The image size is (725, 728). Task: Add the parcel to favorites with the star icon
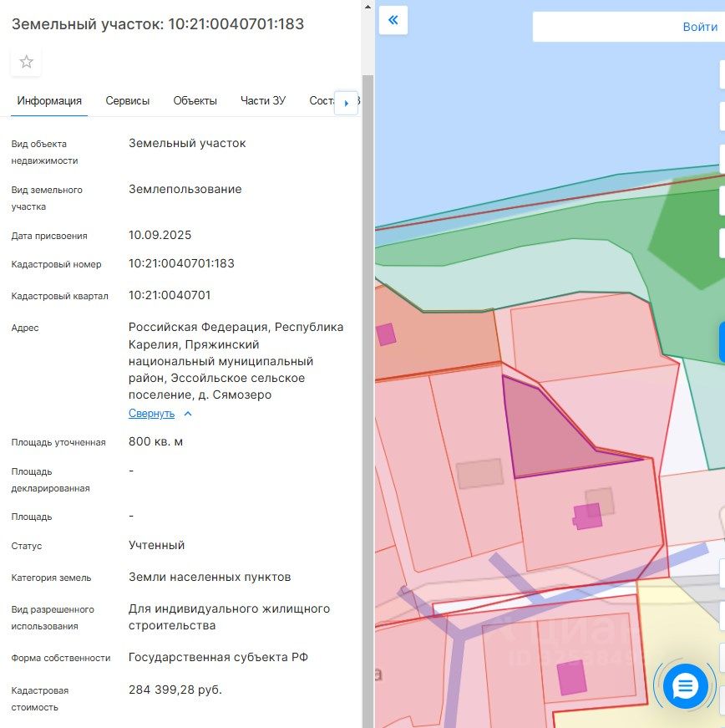(x=26, y=62)
